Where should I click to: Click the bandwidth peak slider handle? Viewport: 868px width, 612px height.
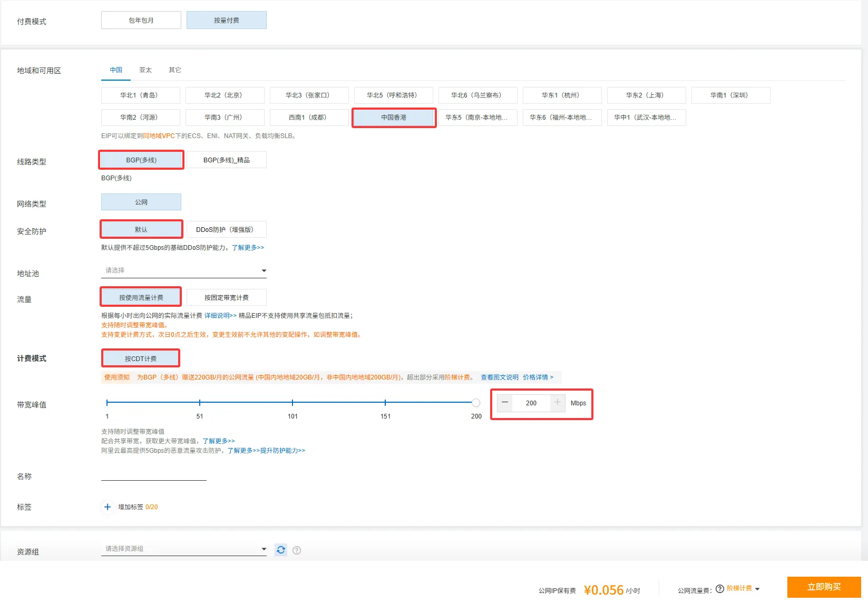pos(476,403)
